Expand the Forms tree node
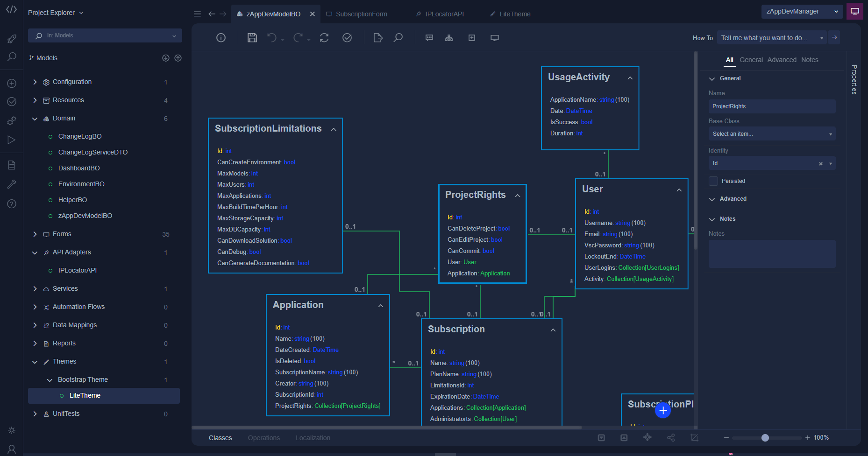The image size is (868, 456). pos(35,234)
